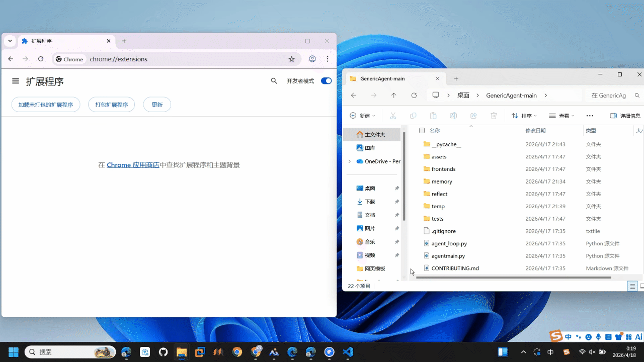
Task: Click 加载未打包的扩展程序 button
Action: click(x=46, y=105)
